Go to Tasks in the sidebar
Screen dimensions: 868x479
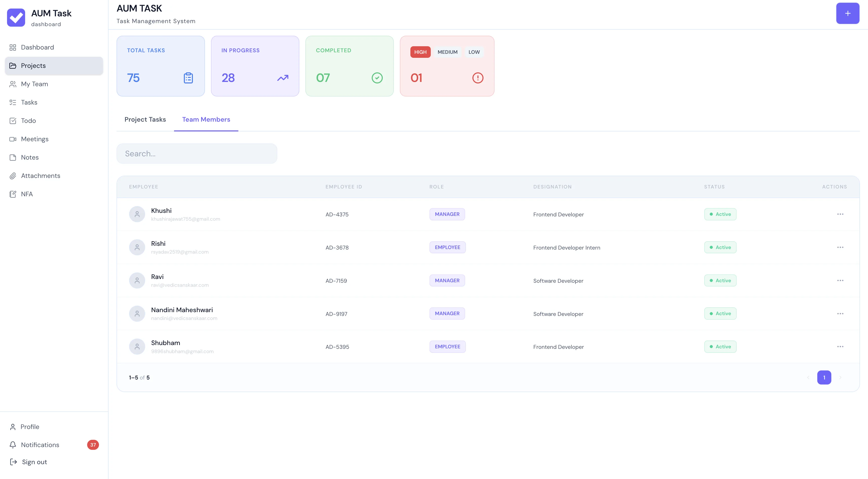(54, 102)
